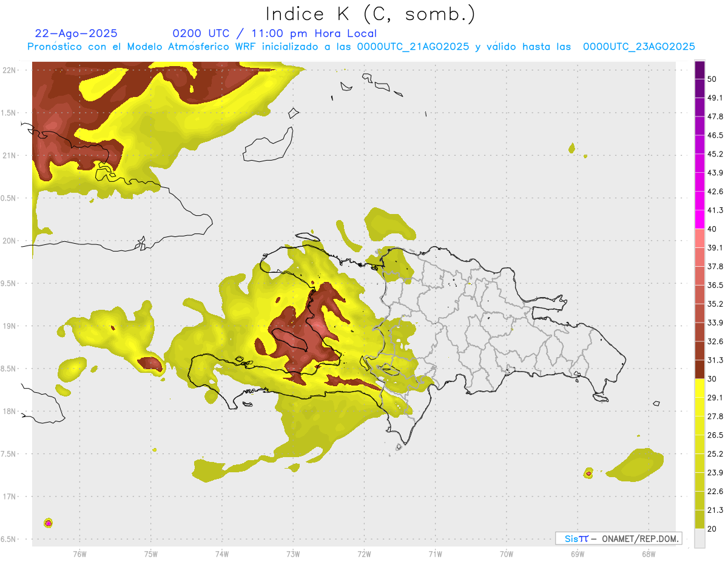Click the '49.1' color scale value
This screenshot has height=562, width=728.
coord(715,98)
